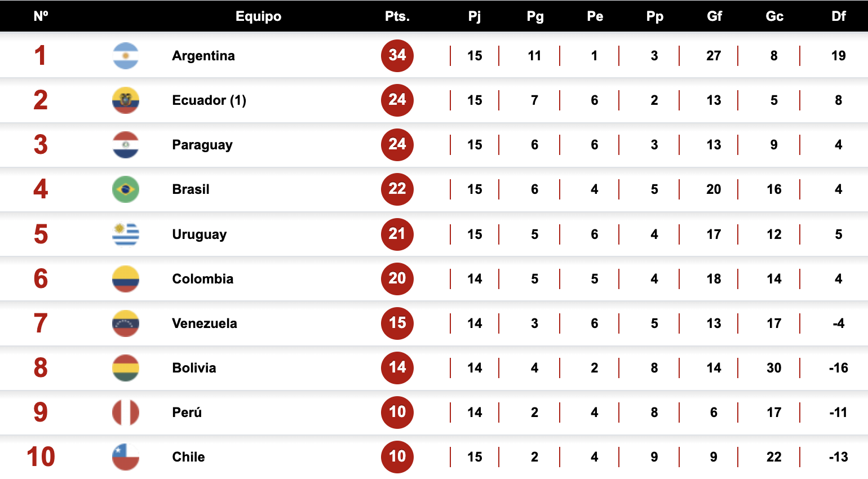Click the Perú flag icon
This screenshot has width=868, height=479.
tap(126, 413)
